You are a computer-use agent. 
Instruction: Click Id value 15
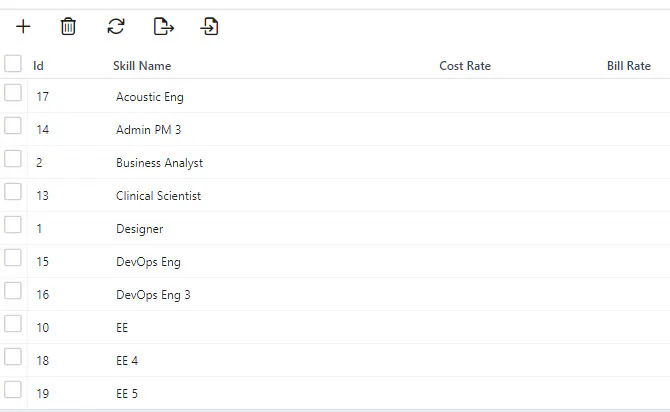(x=43, y=262)
